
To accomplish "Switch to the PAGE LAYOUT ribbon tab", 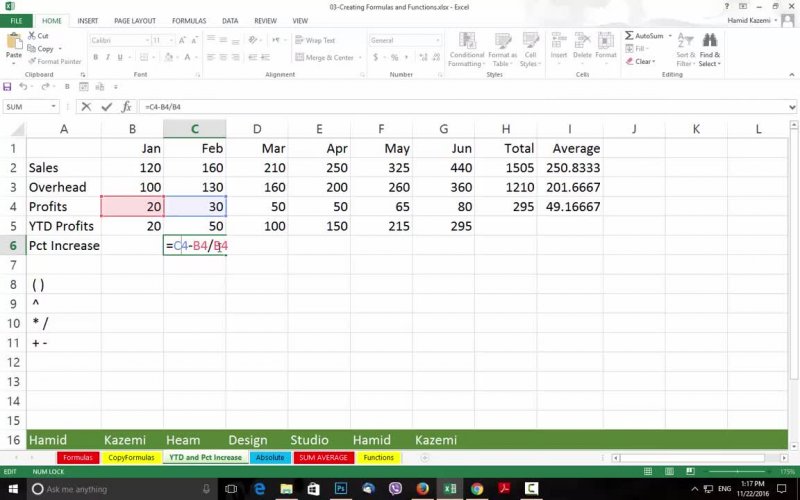I will pos(134,20).
